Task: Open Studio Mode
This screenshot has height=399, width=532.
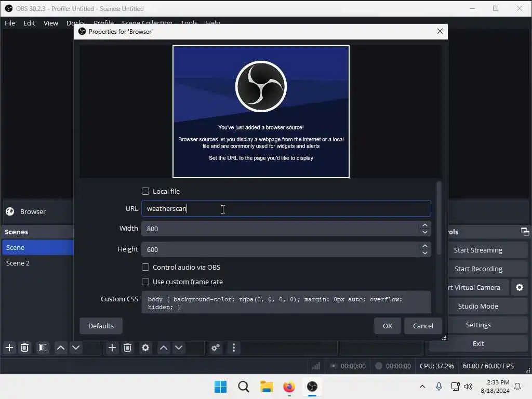Action: [478, 306]
